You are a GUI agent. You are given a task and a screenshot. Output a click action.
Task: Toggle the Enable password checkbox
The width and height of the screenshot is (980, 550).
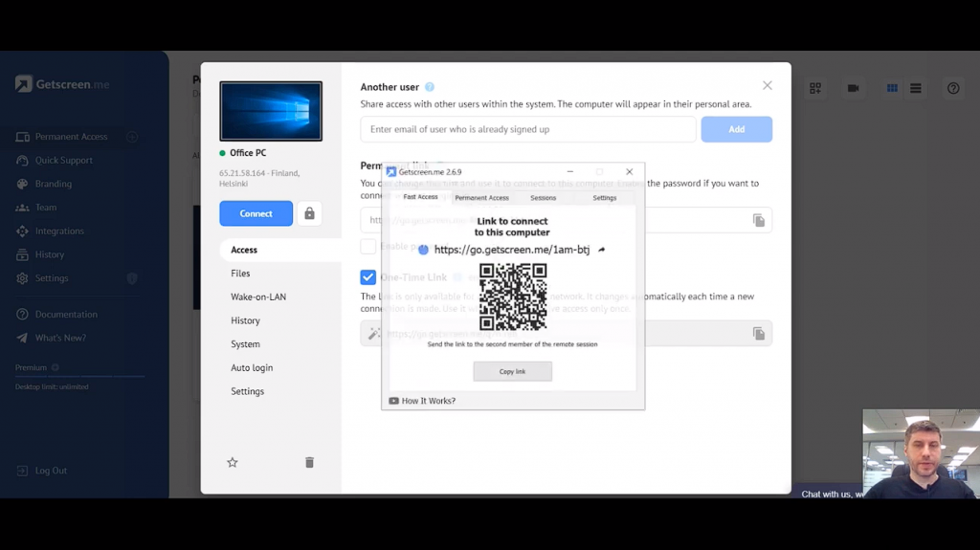[368, 246]
